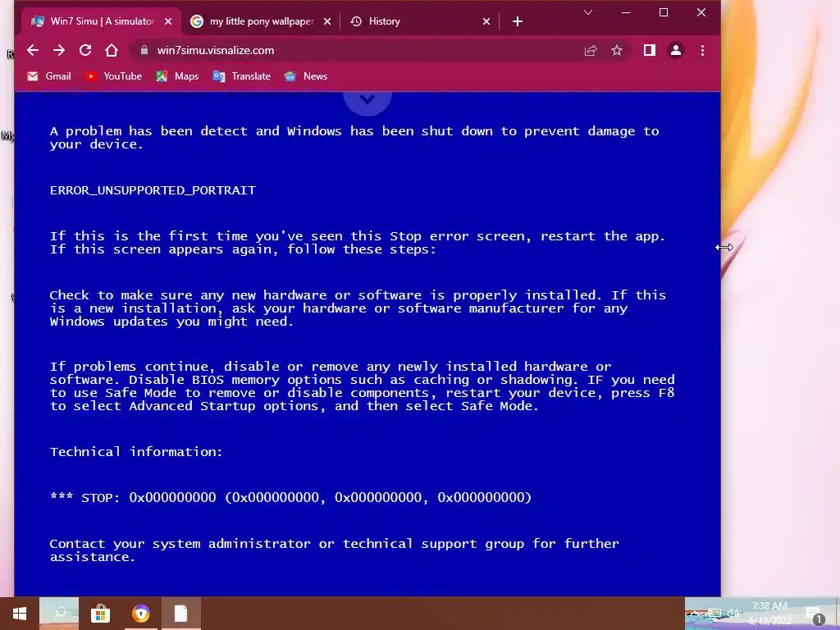Go forward with the arrow button

coord(59,50)
